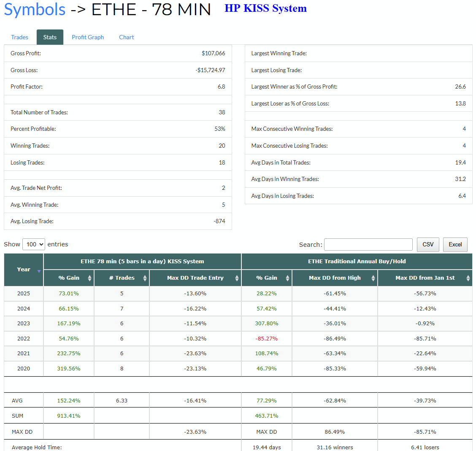
Task: Open the HP KISS System link
Action: pyautogui.click(x=265, y=8)
